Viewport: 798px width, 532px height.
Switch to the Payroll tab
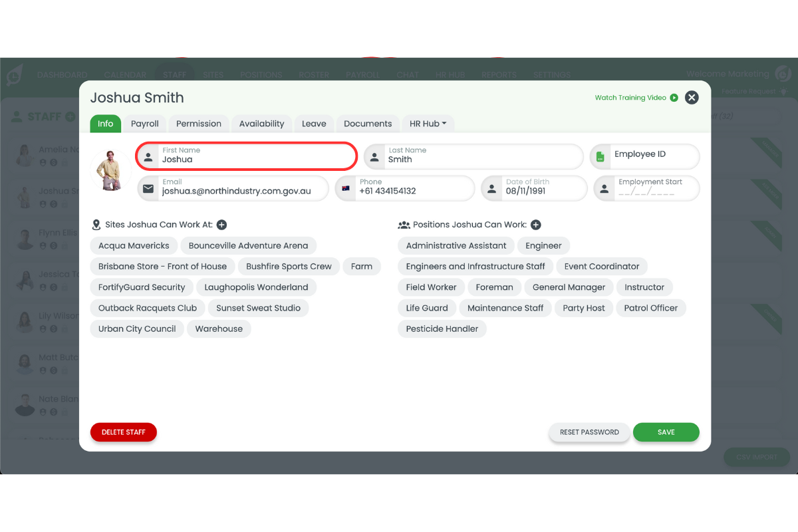click(x=144, y=123)
